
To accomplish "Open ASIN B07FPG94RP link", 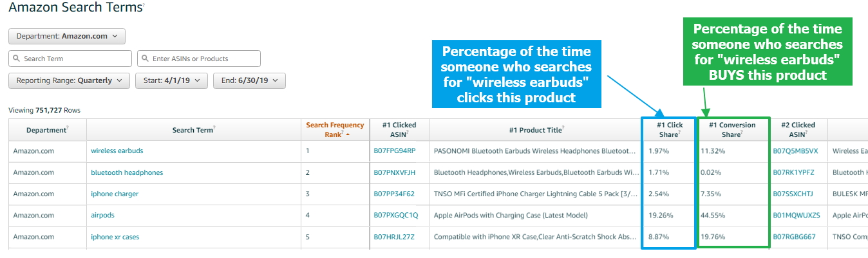I will click(x=395, y=151).
